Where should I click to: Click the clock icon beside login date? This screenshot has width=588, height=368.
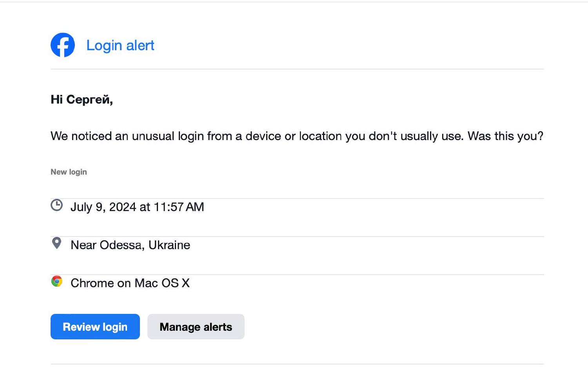click(57, 205)
